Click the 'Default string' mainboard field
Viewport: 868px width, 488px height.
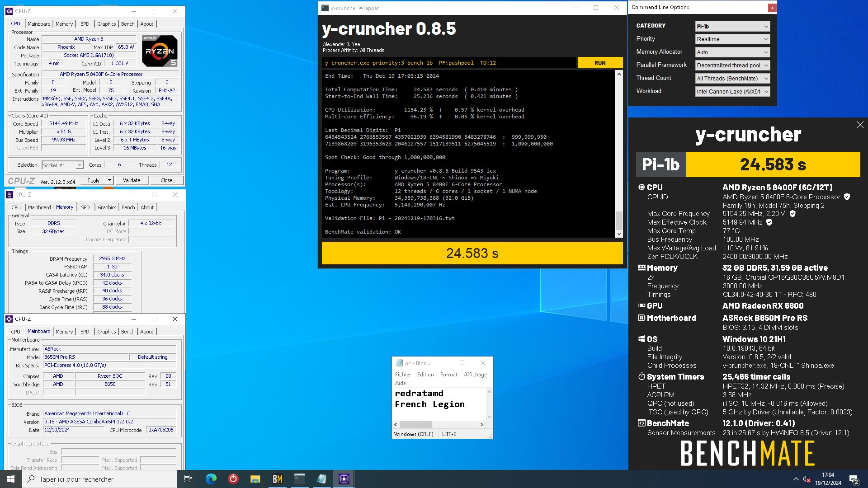tap(153, 357)
